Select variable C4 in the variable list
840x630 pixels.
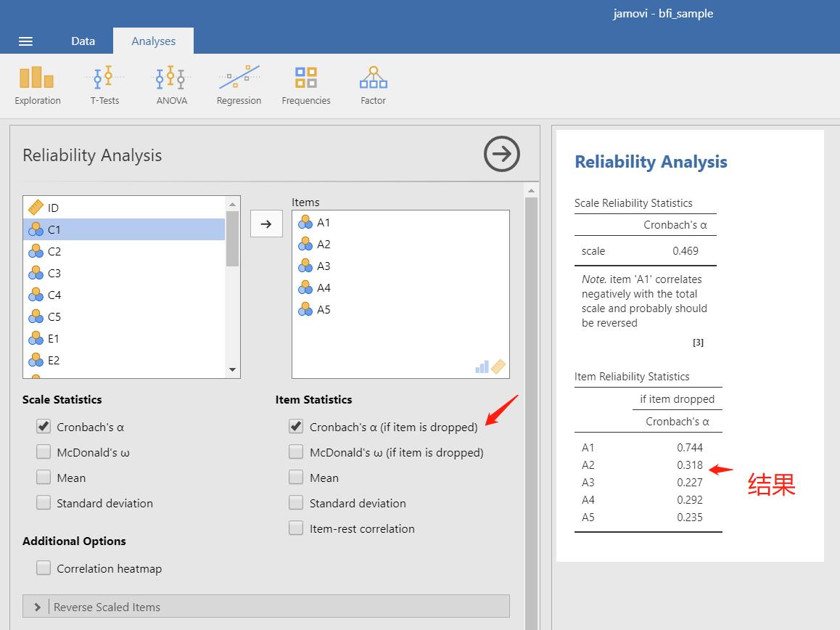point(124,295)
